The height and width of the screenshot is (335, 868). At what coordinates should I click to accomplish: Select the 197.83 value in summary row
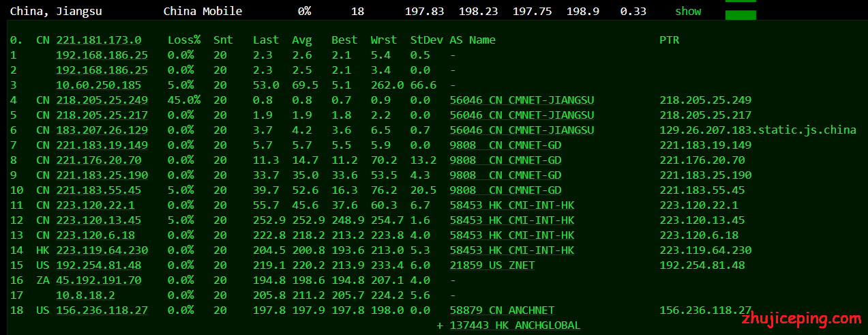[x=425, y=11]
